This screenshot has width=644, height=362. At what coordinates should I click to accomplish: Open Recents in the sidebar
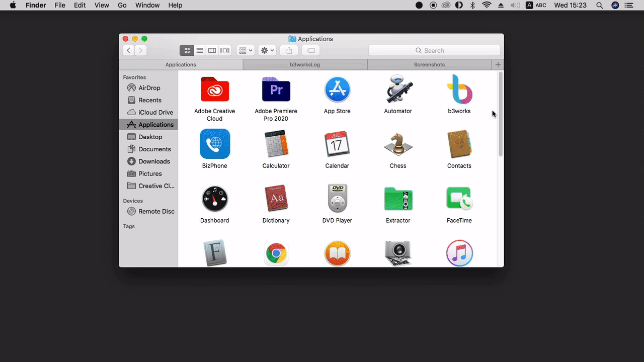click(x=148, y=100)
